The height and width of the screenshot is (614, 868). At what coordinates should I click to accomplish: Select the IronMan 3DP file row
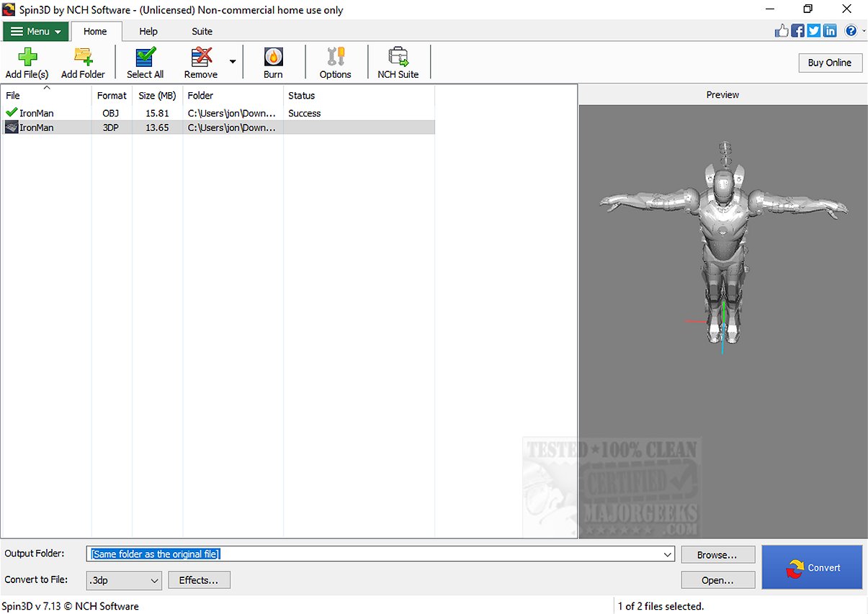click(218, 127)
